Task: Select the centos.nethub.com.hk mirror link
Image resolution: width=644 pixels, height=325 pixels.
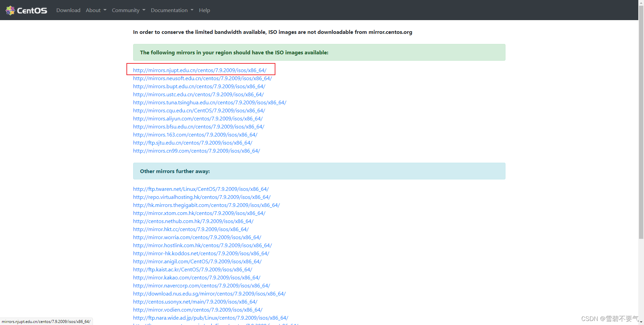Action: pyautogui.click(x=194, y=221)
